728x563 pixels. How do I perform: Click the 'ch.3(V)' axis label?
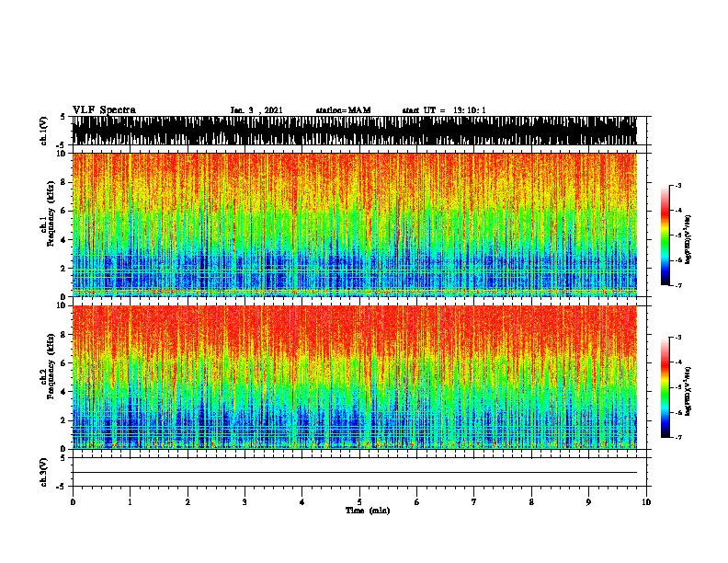(44, 472)
